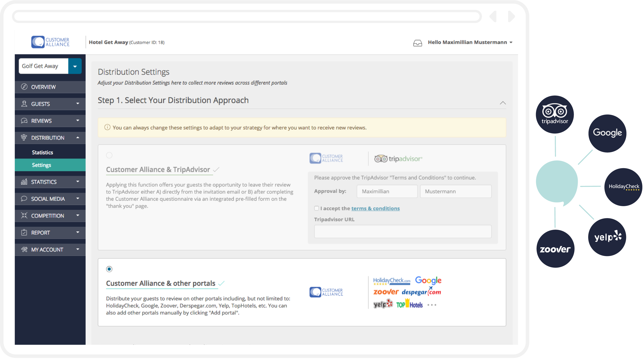This screenshot has height=359, width=644.
Task: Click the Competition crossed arrows icon
Action: click(x=24, y=215)
